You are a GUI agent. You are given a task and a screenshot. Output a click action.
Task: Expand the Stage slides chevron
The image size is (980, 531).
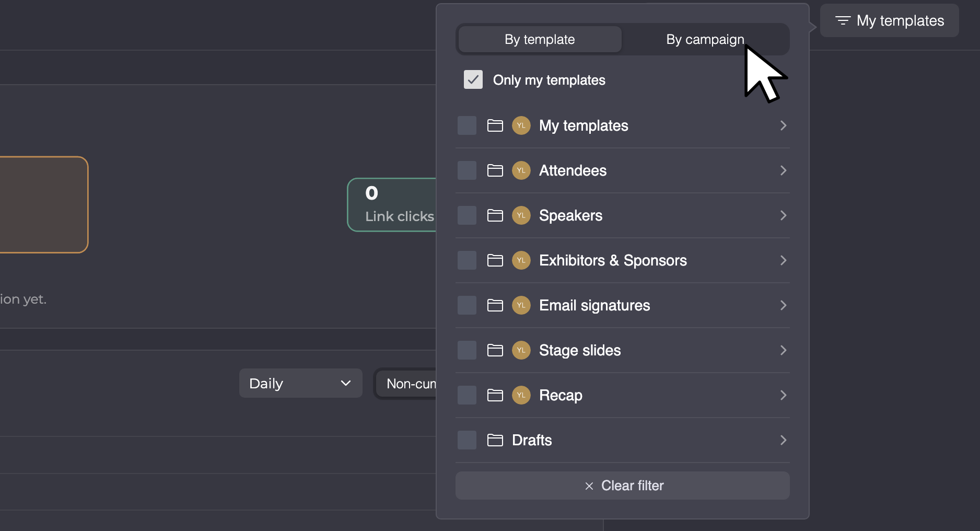point(783,350)
